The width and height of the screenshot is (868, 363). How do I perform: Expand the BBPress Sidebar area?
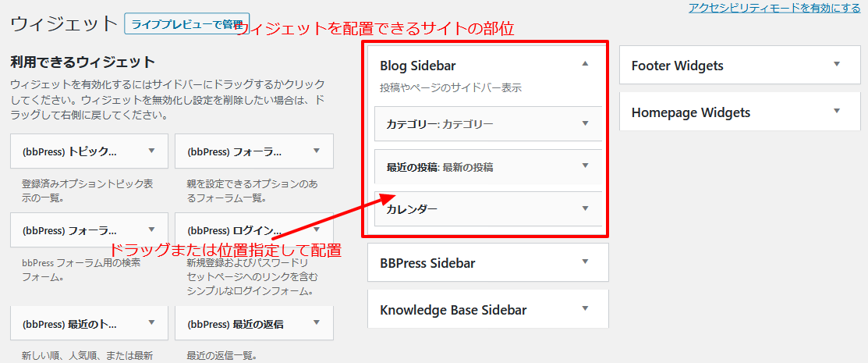pyautogui.click(x=585, y=261)
